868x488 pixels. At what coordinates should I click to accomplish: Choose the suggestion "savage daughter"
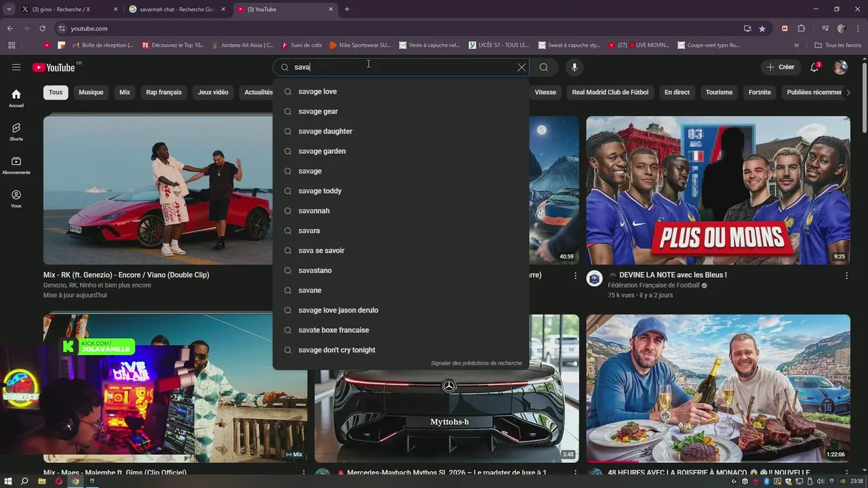pos(401,131)
